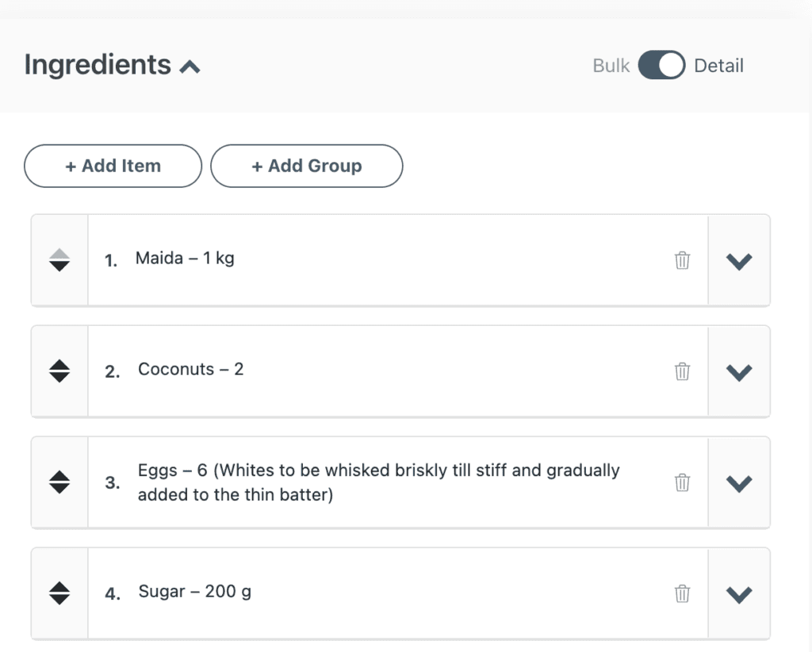The height and width of the screenshot is (652, 812).
Task: Expand the Coconuts item details chevron
Action: (739, 372)
